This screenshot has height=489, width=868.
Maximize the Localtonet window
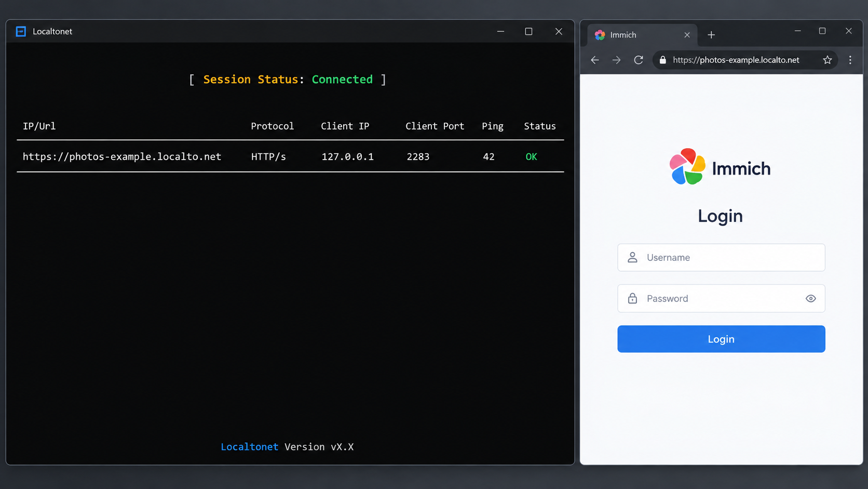tap(528, 32)
